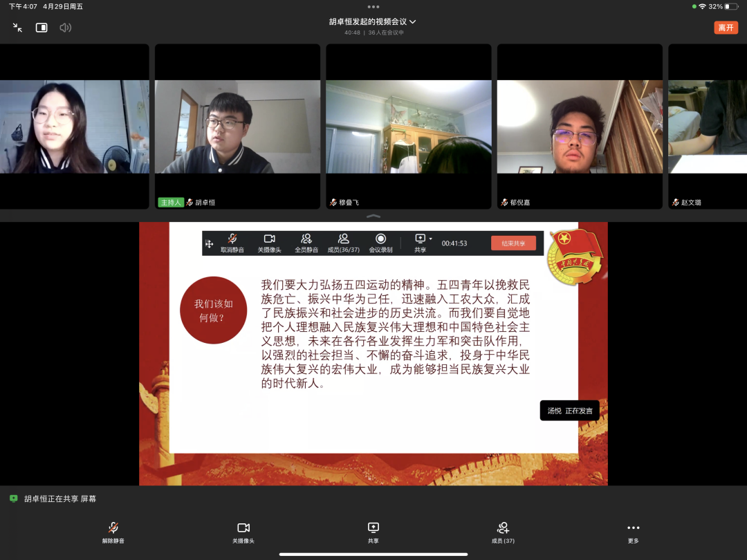Toggle the speaker audio icon

(65, 28)
